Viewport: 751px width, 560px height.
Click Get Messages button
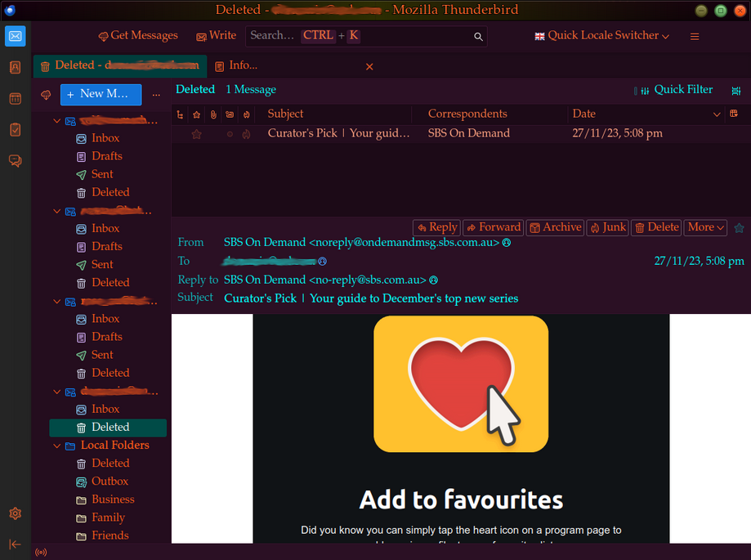click(138, 36)
